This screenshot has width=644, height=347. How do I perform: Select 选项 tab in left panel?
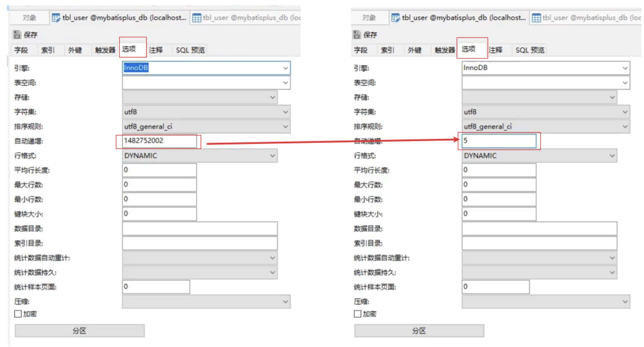[x=133, y=49]
